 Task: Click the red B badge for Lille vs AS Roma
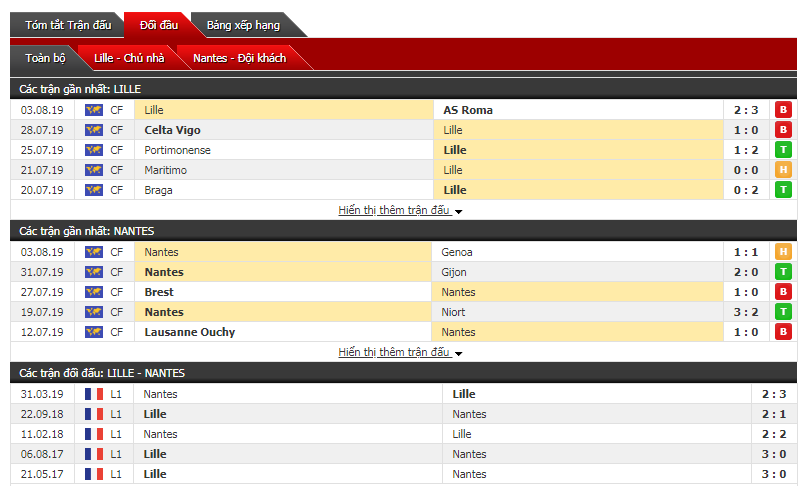pyautogui.click(x=783, y=110)
